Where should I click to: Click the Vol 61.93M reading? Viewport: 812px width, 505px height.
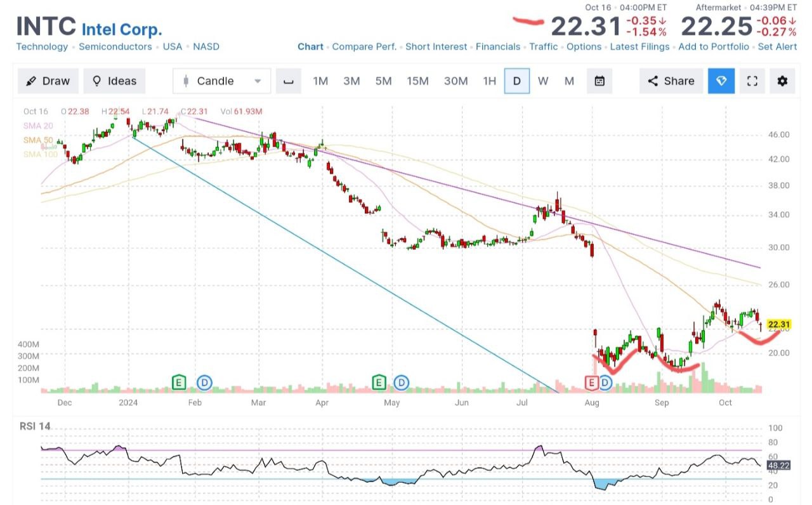[x=242, y=112]
